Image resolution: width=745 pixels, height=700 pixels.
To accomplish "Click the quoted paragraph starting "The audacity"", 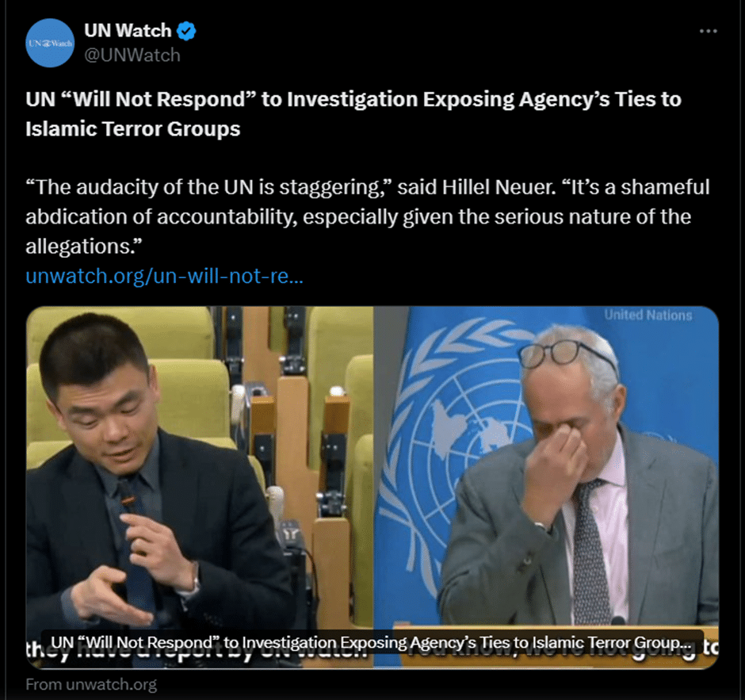I will coord(367,216).
